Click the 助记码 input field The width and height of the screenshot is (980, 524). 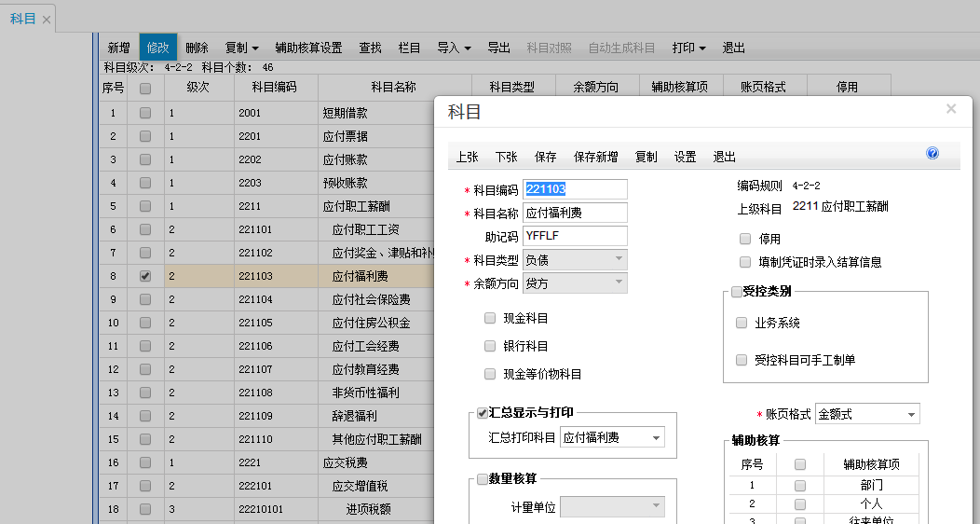coord(575,236)
